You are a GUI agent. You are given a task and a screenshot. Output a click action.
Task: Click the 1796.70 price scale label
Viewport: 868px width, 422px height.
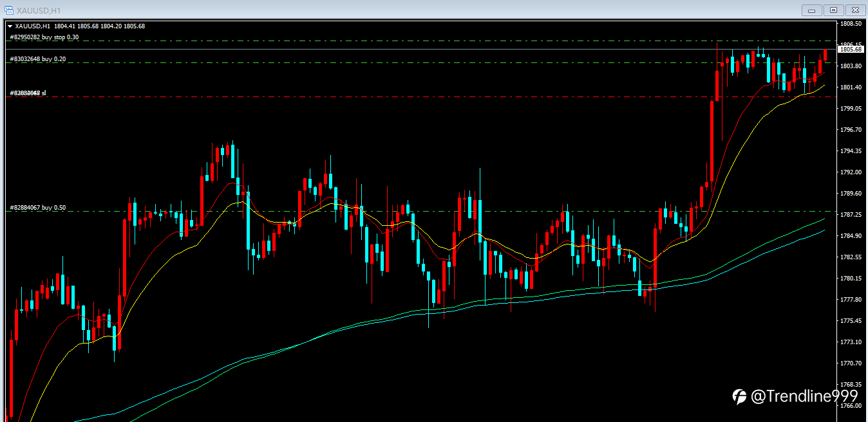[851, 130]
